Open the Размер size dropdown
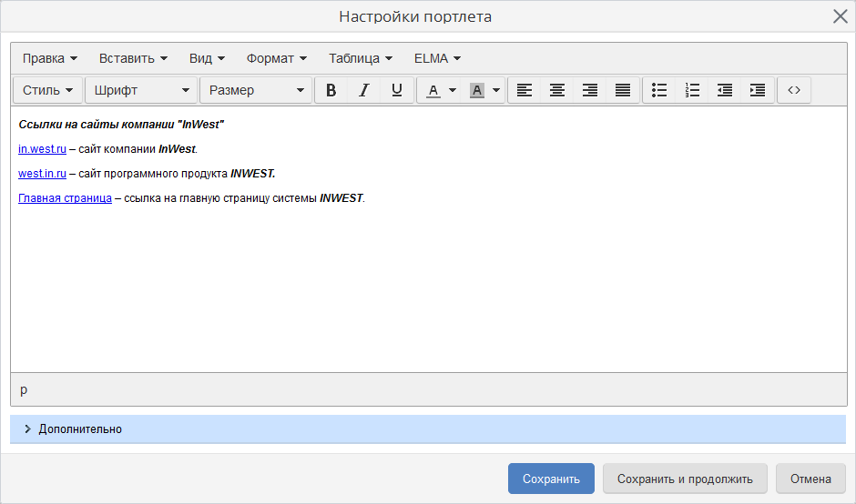 256,90
